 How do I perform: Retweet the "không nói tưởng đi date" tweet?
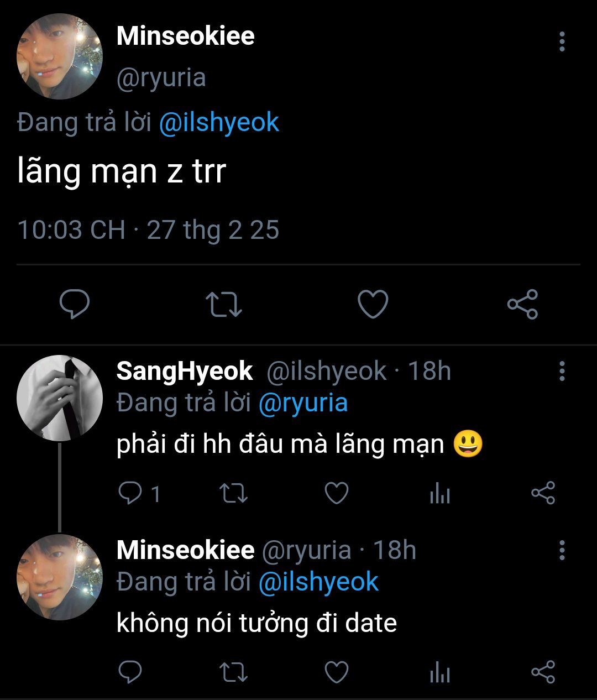point(233,672)
